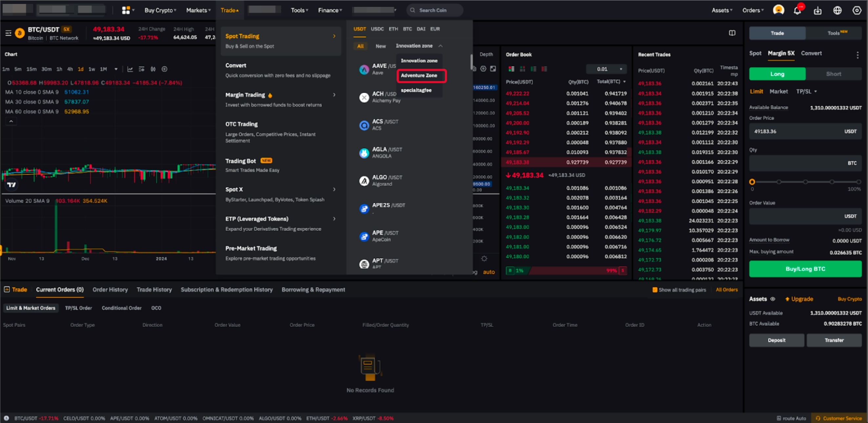This screenshot has height=423, width=868.
Task: Click the Buy/Long BTC button
Action: (805, 269)
